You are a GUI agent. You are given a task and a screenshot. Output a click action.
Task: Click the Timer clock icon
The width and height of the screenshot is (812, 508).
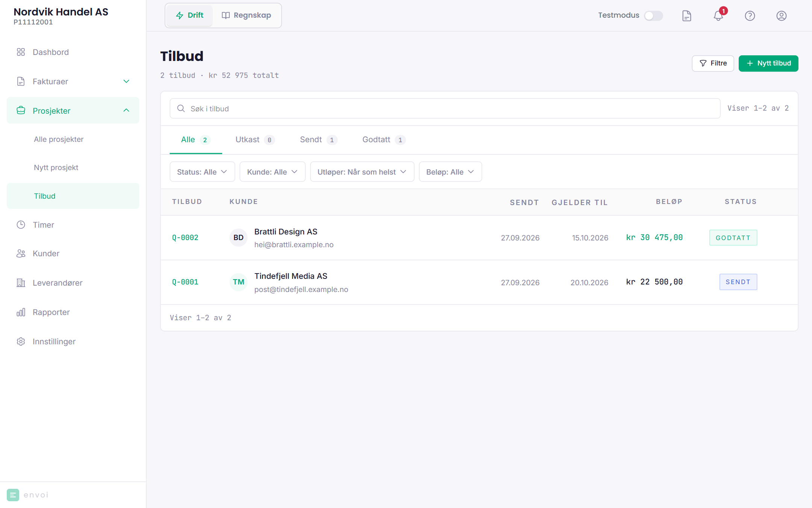click(x=21, y=225)
